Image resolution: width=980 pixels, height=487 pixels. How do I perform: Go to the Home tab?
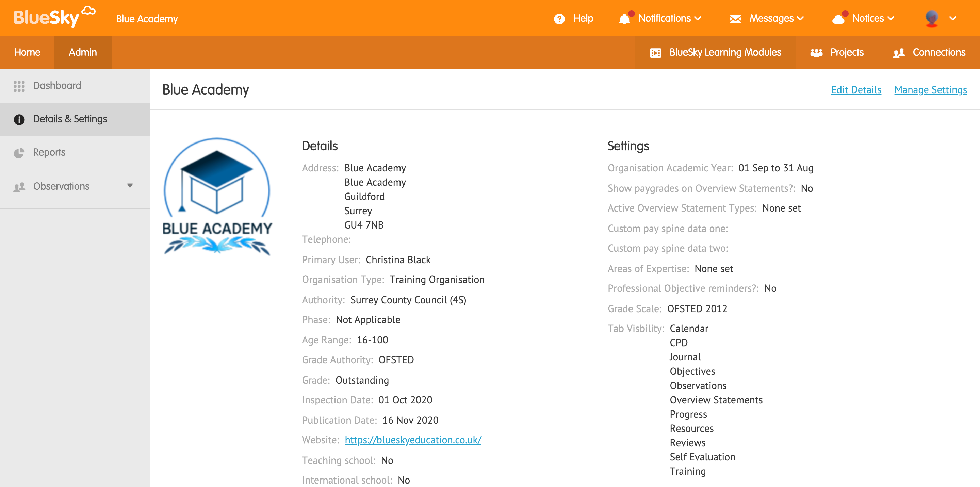[27, 52]
